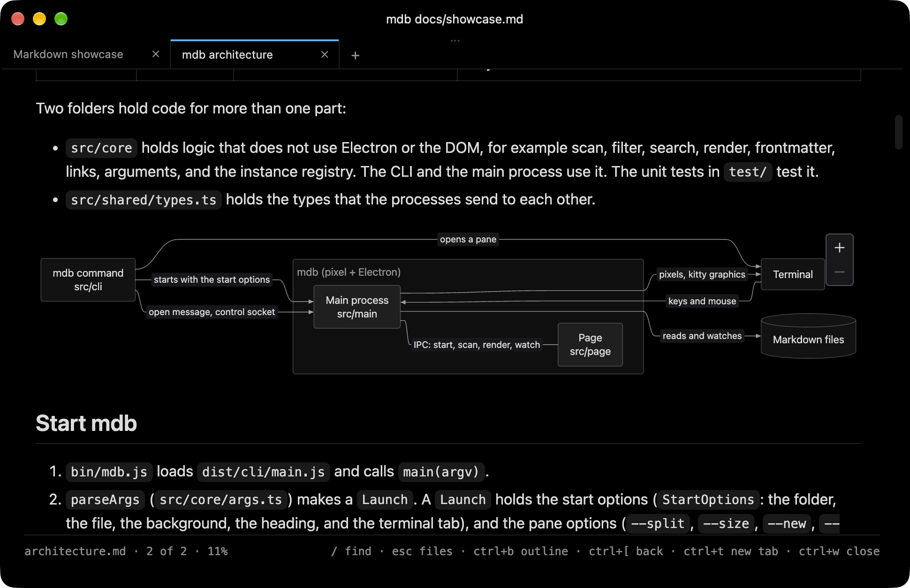Screen dimensions: 910x588
Task: Click the bin/mdb.js inline code
Action: pyautogui.click(x=109, y=472)
